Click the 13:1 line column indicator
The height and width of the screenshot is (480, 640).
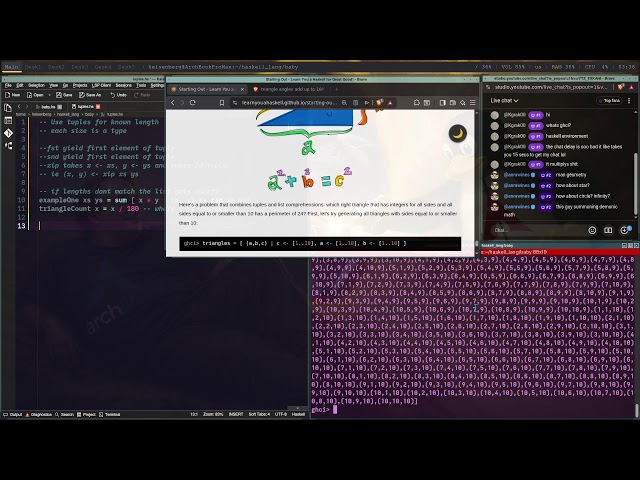(194, 414)
